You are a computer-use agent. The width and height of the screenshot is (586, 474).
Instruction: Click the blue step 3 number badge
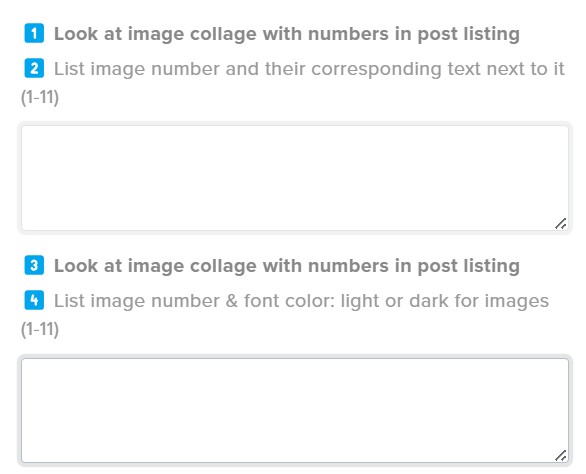click(x=34, y=265)
